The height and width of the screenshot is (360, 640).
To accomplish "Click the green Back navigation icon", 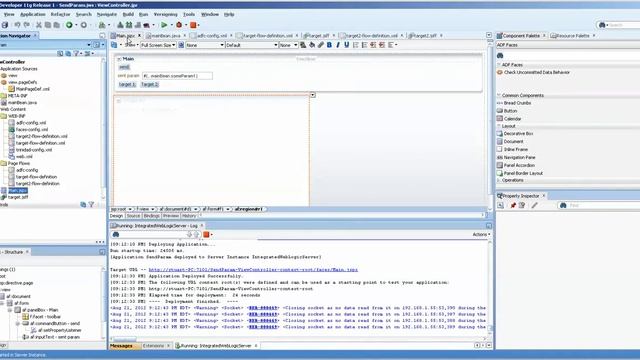I will pyautogui.click(x=69, y=25).
